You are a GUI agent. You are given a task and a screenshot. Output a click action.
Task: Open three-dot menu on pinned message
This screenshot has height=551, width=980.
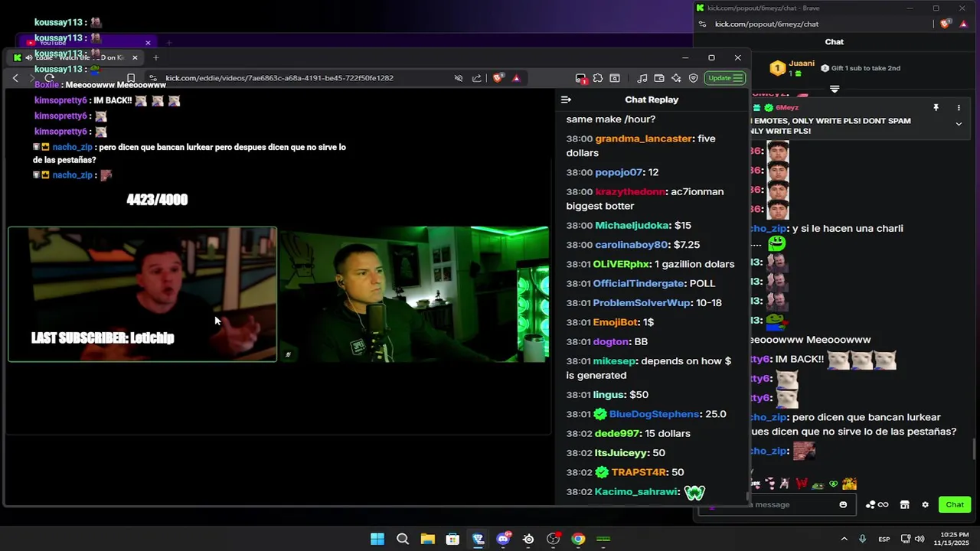pyautogui.click(x=959, y=108)
